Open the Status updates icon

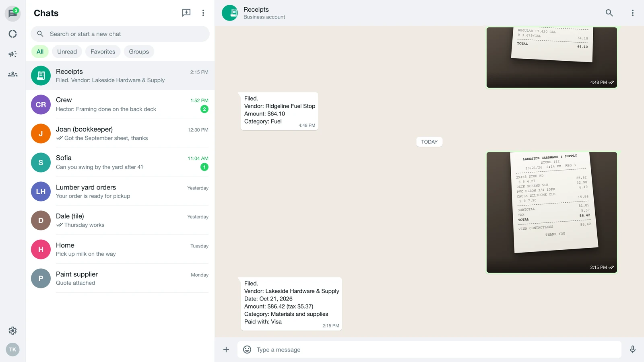pos(12,34)
